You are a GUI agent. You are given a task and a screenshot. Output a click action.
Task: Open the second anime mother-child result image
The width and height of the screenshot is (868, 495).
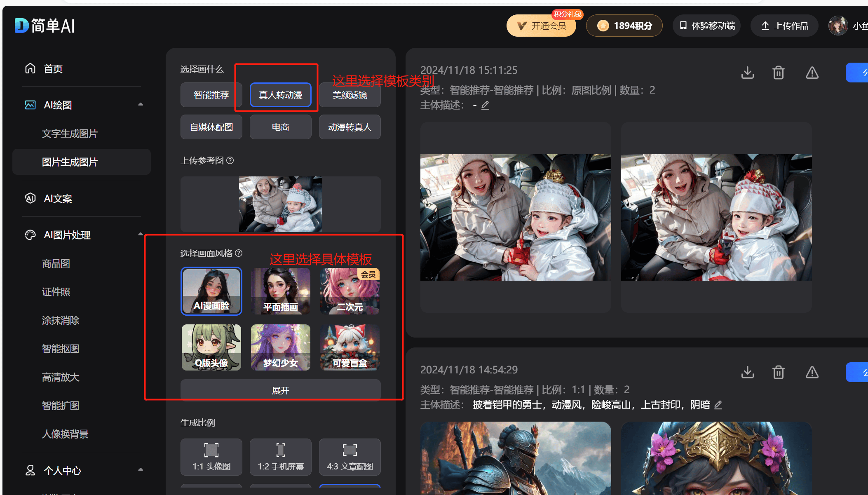pos(716,217)
